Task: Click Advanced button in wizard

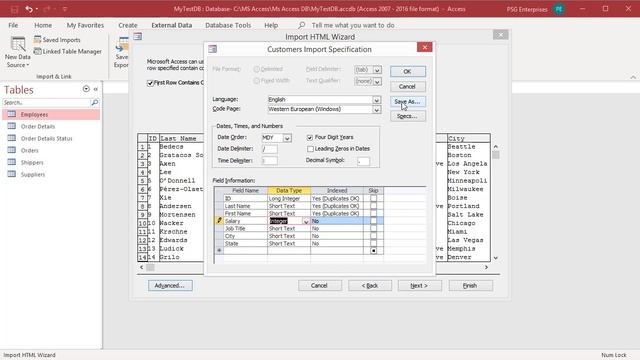Action: click(x=170, y=286)
